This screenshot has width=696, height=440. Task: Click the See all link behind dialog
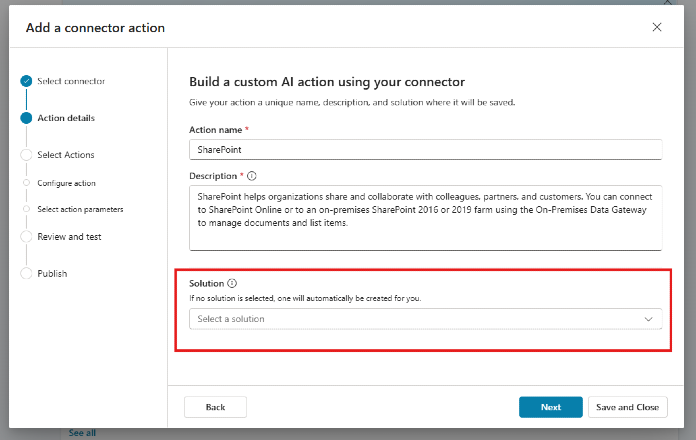tap(82, 433)
